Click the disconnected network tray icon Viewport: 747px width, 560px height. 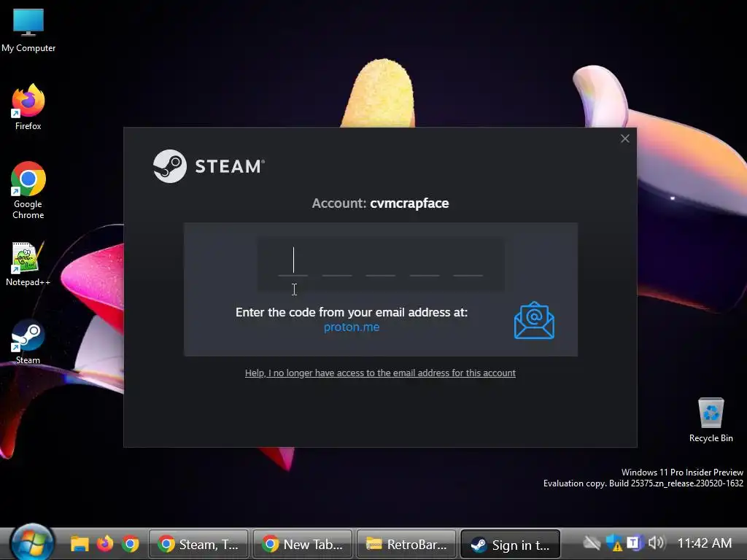tap(592, 542)
